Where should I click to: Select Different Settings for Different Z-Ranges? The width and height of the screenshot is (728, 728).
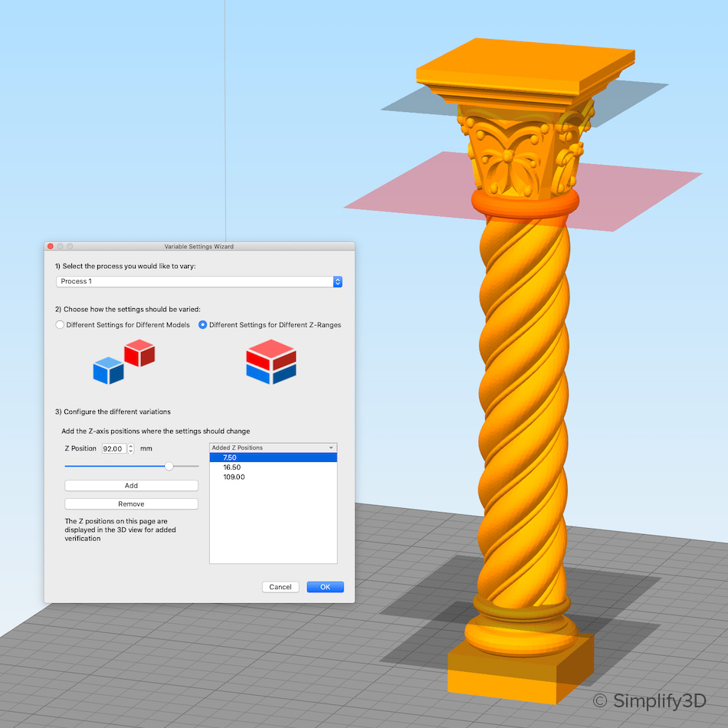201,324
